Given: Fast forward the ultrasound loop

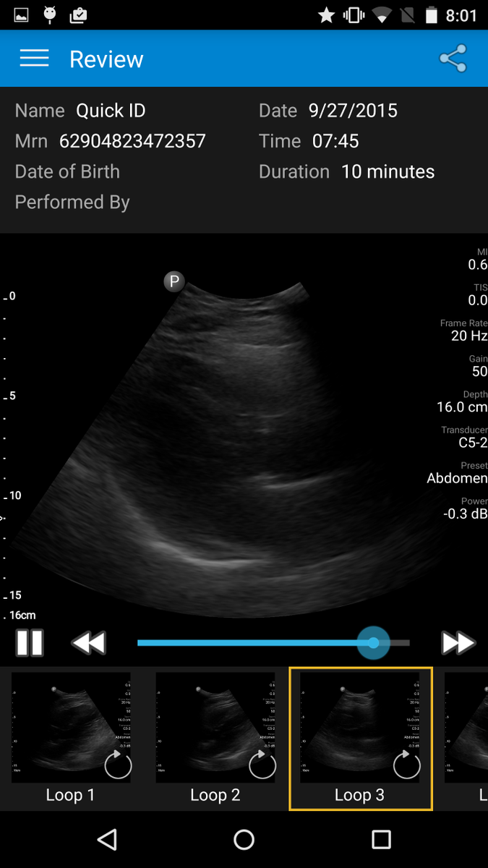Looking at the screenshot, I should [458, 642].
